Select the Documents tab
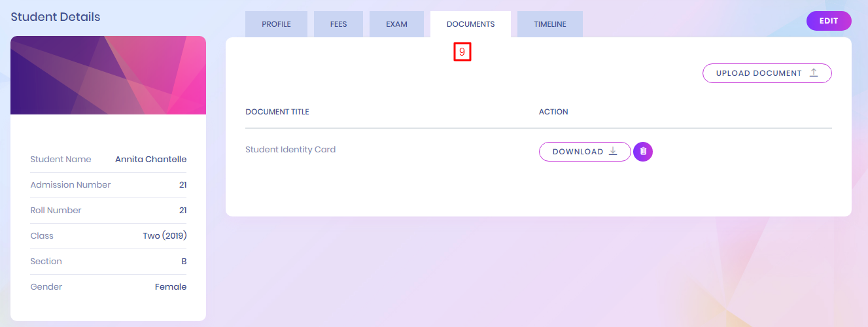This screenshot has height=327, width=868. coord(470,24)
